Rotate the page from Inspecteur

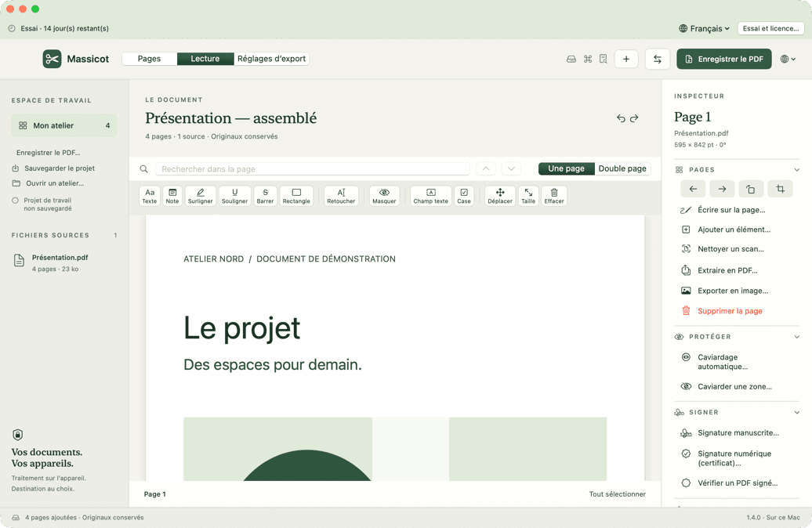(x=751, y=189)
